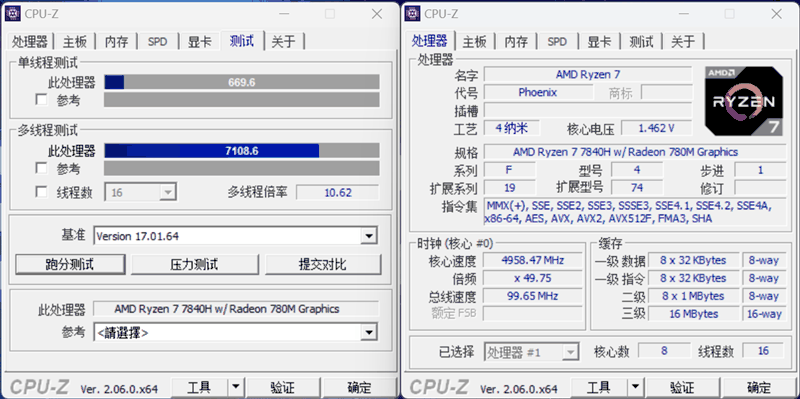Click the 扩展系列 value 19
Image resolution: width=800 pixels, height=399 pixels.
tap(510, 188)
